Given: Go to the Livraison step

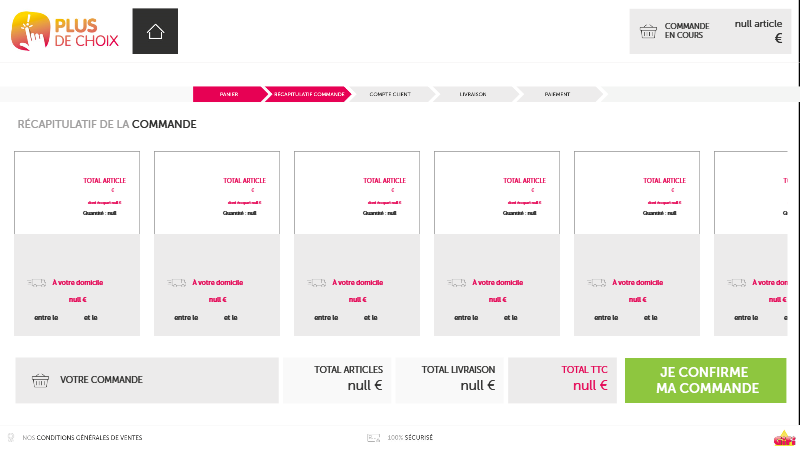Looking at the screenshot, I should tap(473, 94).
